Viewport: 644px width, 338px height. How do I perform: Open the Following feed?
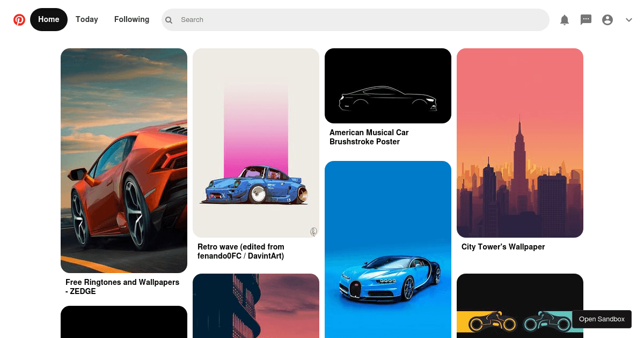click(131, 19)
